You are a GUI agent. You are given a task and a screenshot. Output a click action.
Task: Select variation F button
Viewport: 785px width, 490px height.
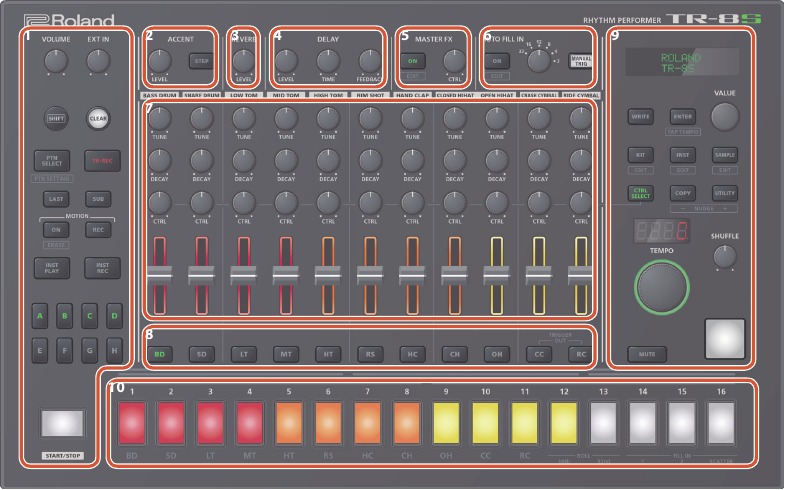point(65,350)
